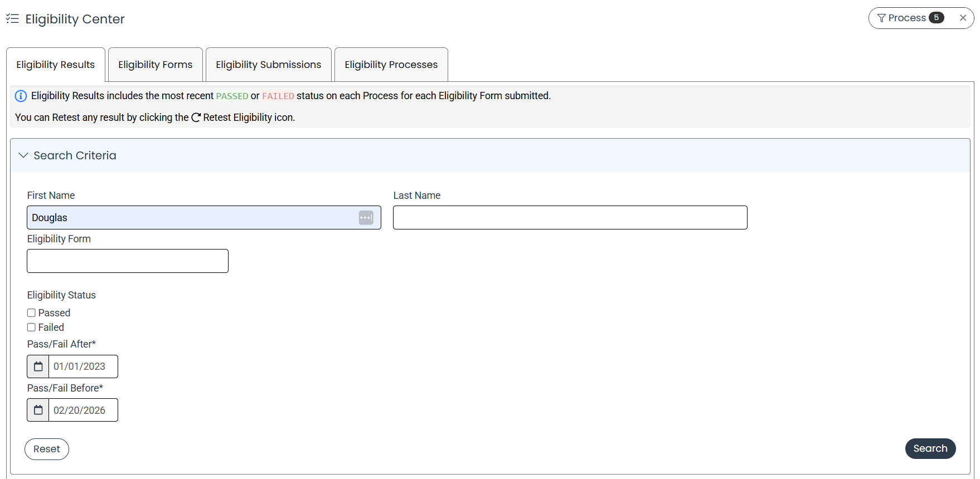
Task: Click the Retest Eligibility refresh icon
Action: tap(196, 118)
